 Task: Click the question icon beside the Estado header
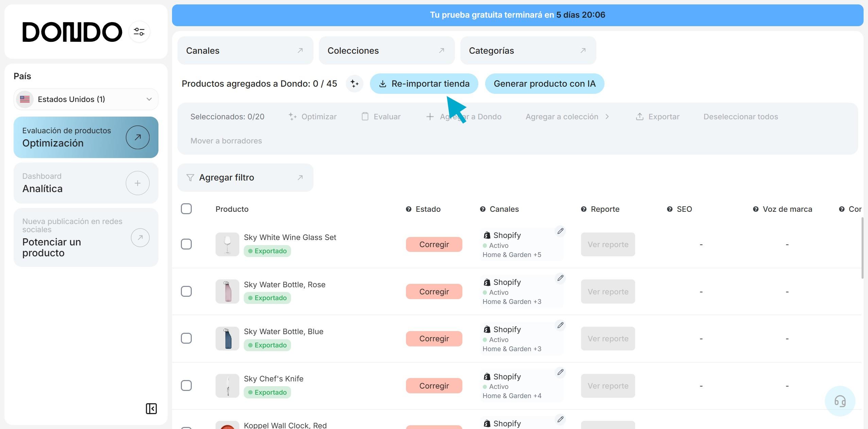point(409,209)
